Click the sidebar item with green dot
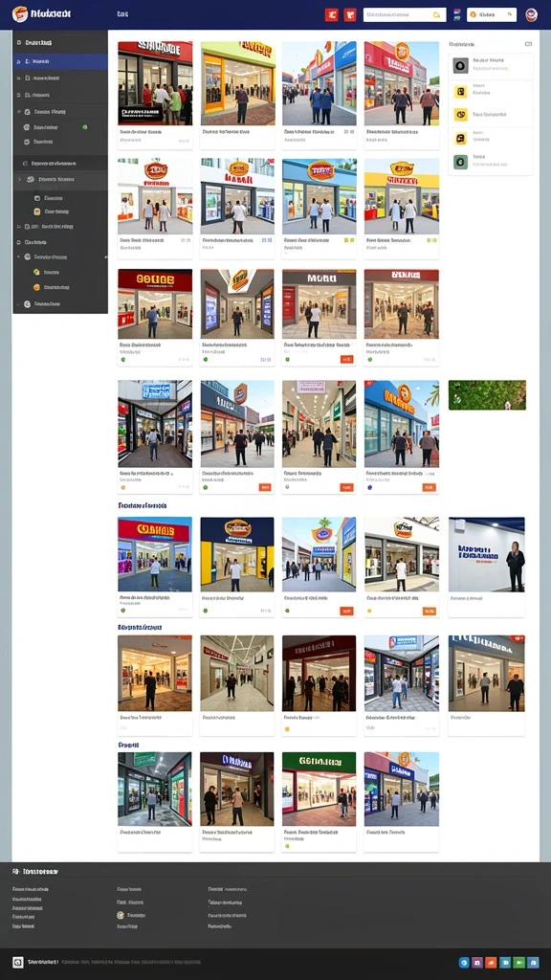Viewport: 551px width, 980px height. pos(60,127)
